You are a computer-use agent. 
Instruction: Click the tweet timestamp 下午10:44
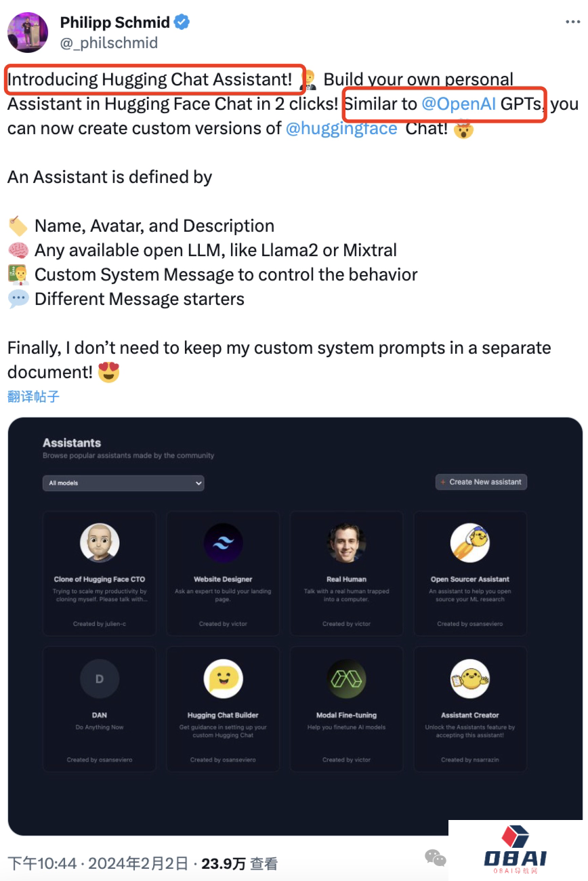(x=42, y=863)
